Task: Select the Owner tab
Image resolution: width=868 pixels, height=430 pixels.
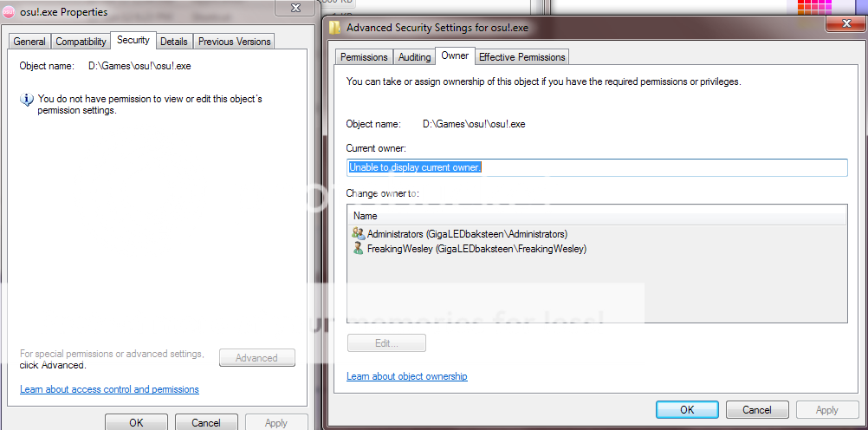Action: pyautogui.click(x=455, y=55)
